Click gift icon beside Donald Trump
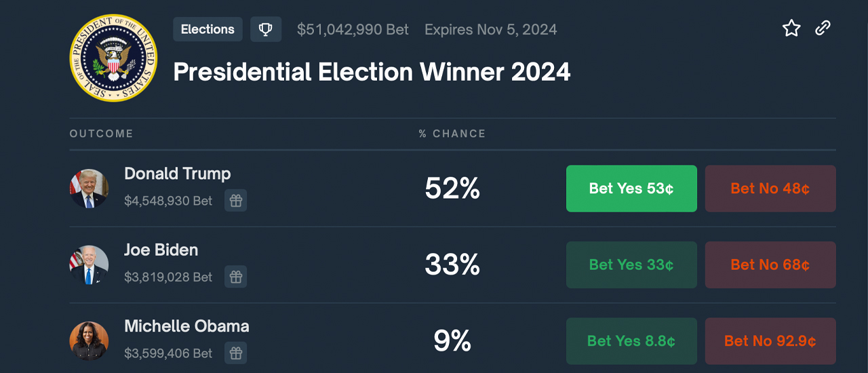868x373 pixels. coord(235,201)
